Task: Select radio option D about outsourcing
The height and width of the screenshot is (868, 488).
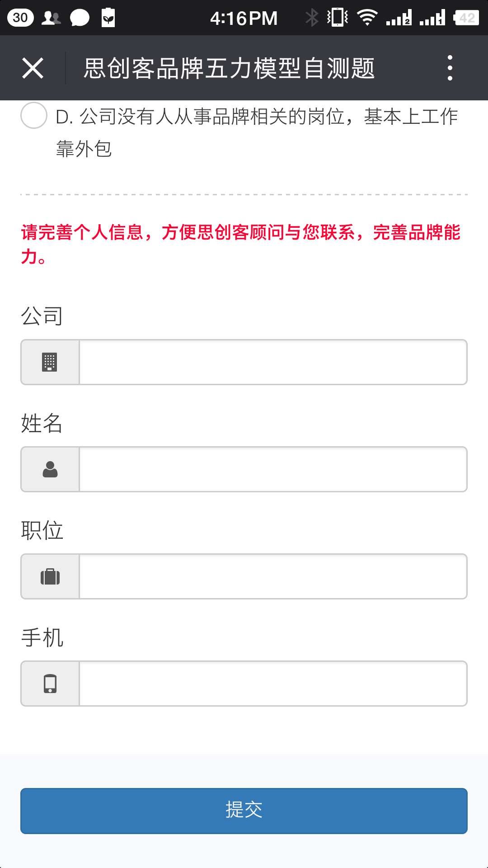Action: pos(34,116)
